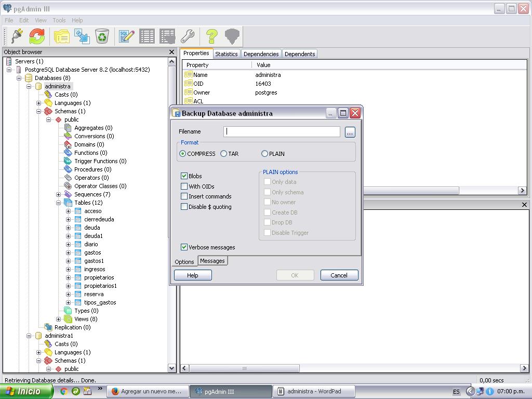Click the filename browse (...) button
The height and width of the screenshot is (399, 532).
pyautogui.click(x=350, y=132)
